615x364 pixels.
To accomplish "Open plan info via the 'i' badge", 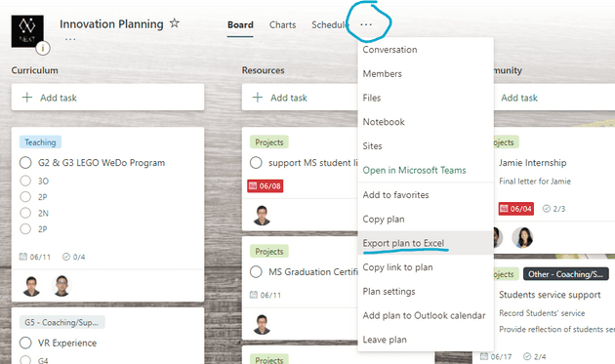I will point(43,48).
